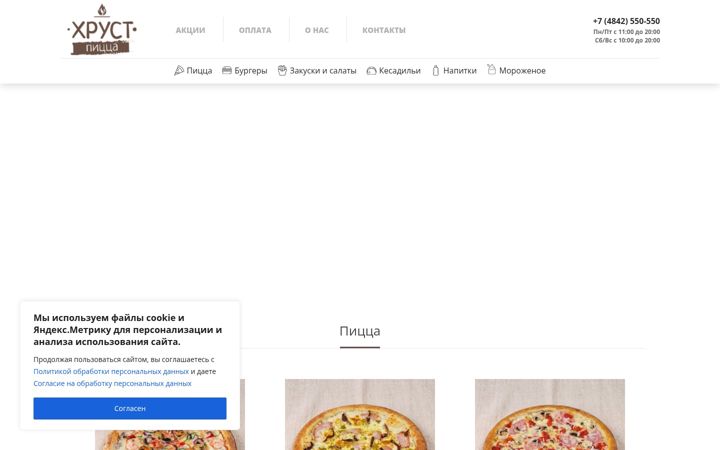Screen dimensions: 720x450
Task: Click the cookie banner heading about Яндекс.Метрику
Action: point(128,330)
